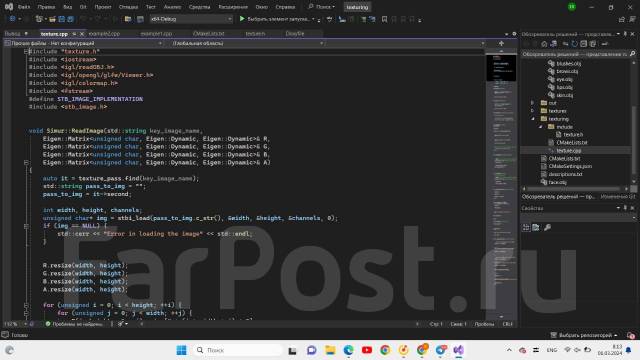Open File Explorer from the taskbar
The image size is (640, 360).
(x=330, y=350)
